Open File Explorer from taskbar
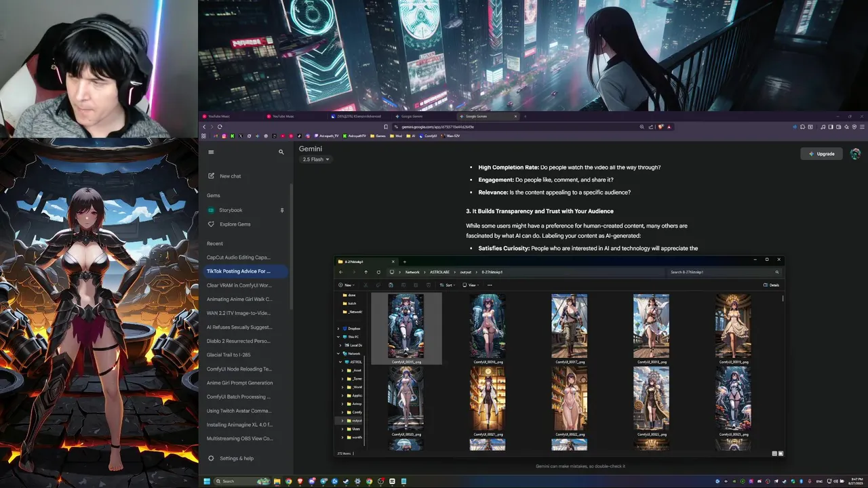 point(277,481)
